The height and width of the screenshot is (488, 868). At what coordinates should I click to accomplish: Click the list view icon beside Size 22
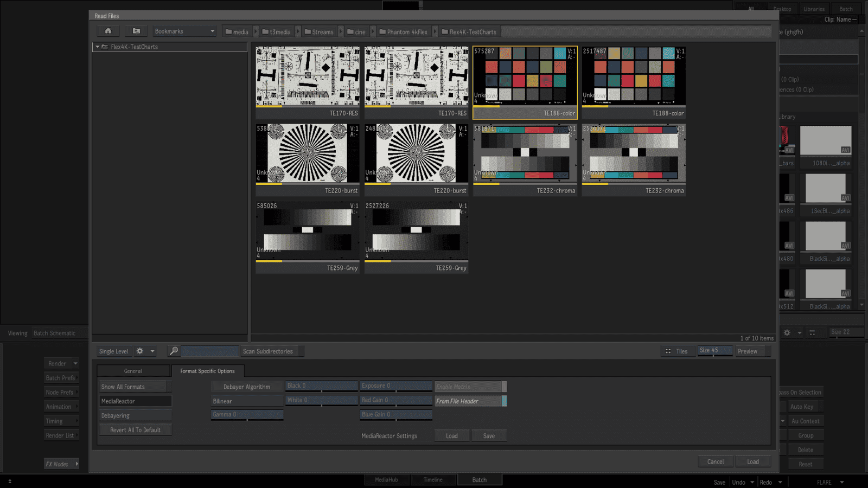tap(812, 332)
